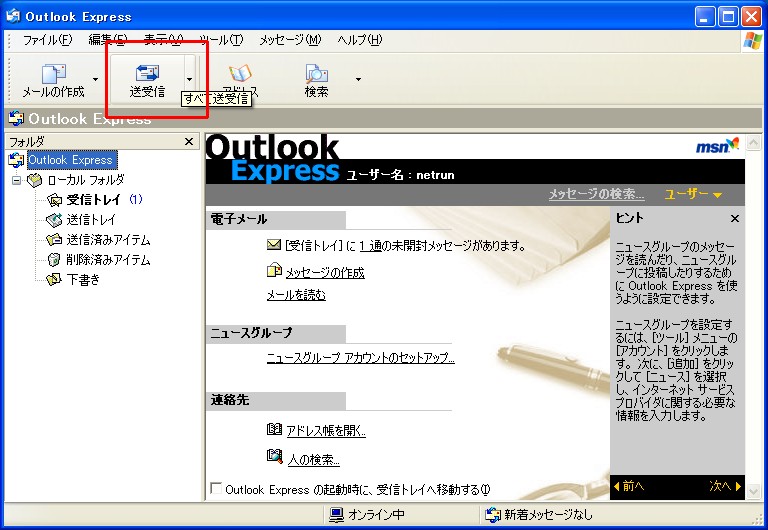Collapse the ローカル フォルダ tree node
Screen dimensions: 768x530
(16, 181)
